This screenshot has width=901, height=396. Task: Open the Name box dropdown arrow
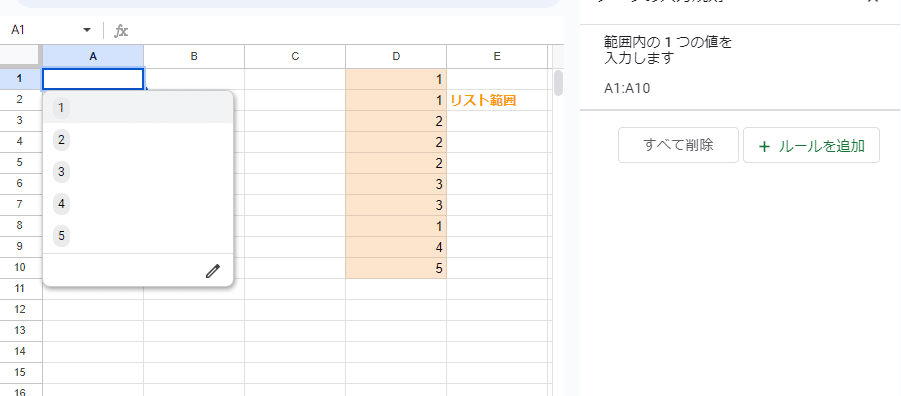[x=87, y=30]
